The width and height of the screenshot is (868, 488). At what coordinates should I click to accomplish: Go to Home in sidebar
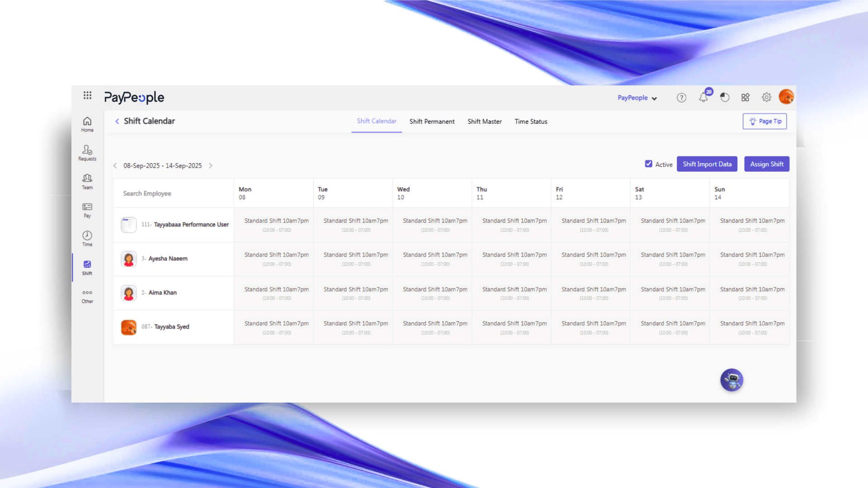87,124
